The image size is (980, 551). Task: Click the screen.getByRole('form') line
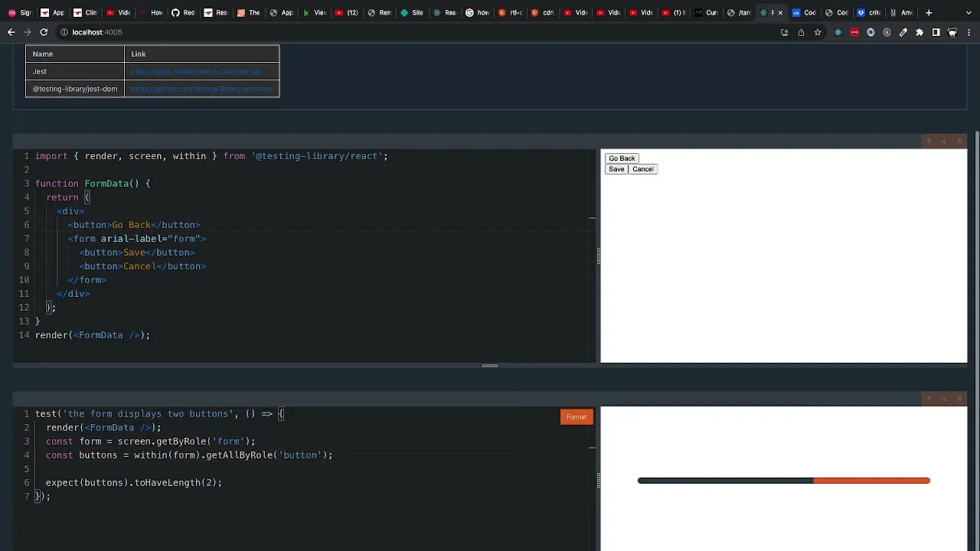coord(151,442)
